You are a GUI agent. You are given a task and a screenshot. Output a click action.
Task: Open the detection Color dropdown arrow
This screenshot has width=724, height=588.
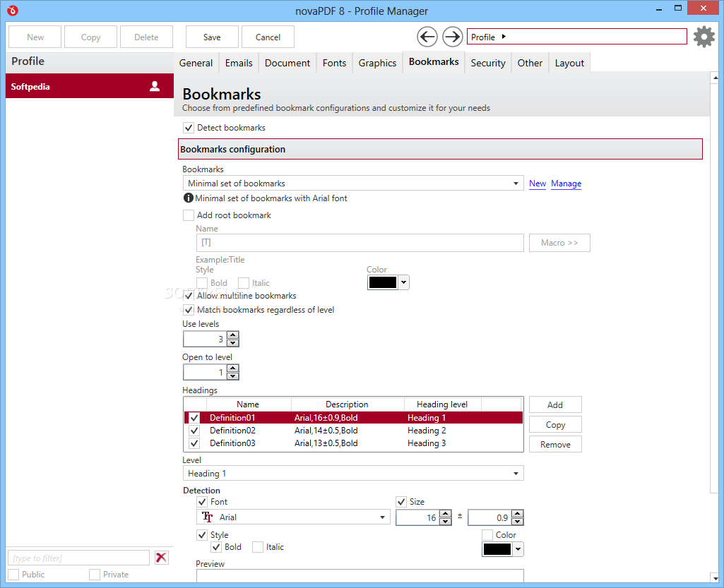click(518, 548)
